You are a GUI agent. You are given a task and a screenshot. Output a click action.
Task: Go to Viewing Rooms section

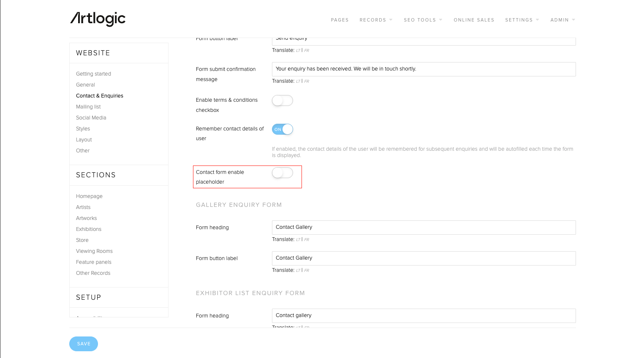[94, 251]
